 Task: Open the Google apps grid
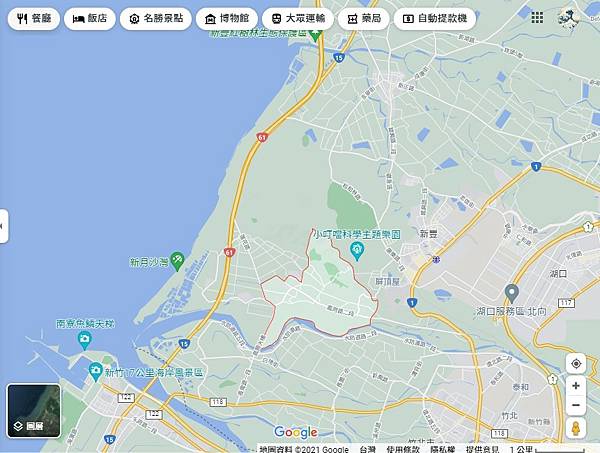pyautogui.click(x=537, y=18)
